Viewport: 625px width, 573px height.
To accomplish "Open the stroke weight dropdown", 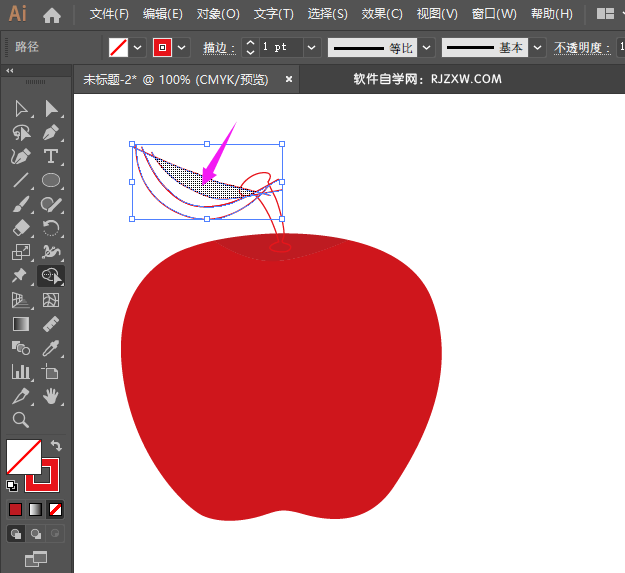I will coord(312,48).
